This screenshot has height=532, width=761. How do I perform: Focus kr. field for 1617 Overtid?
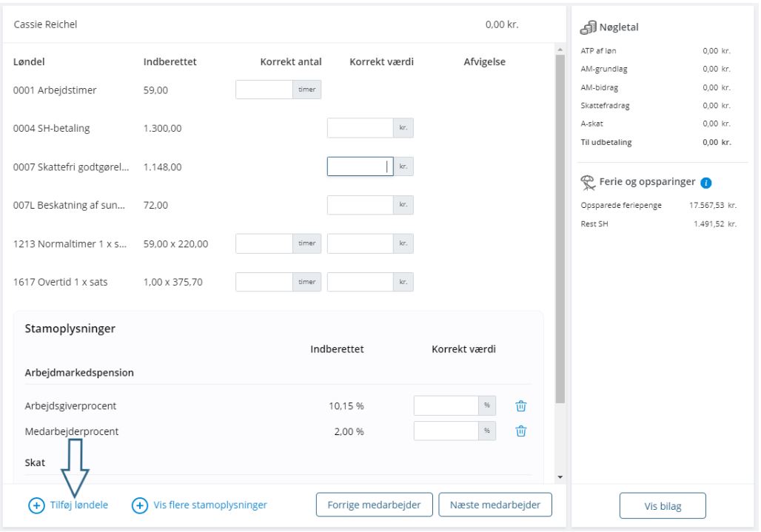(x=359, y=282)
